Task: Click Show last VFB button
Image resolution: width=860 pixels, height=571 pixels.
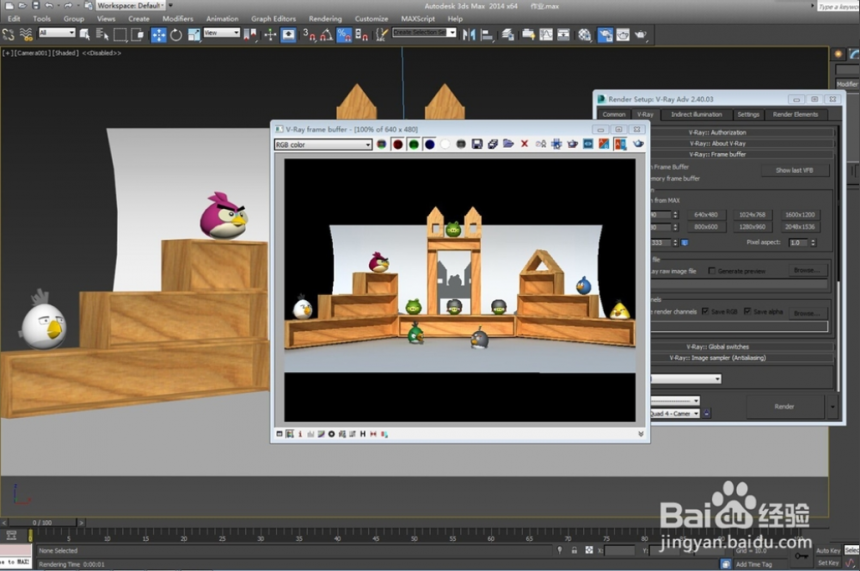Action: click(794, 170)
